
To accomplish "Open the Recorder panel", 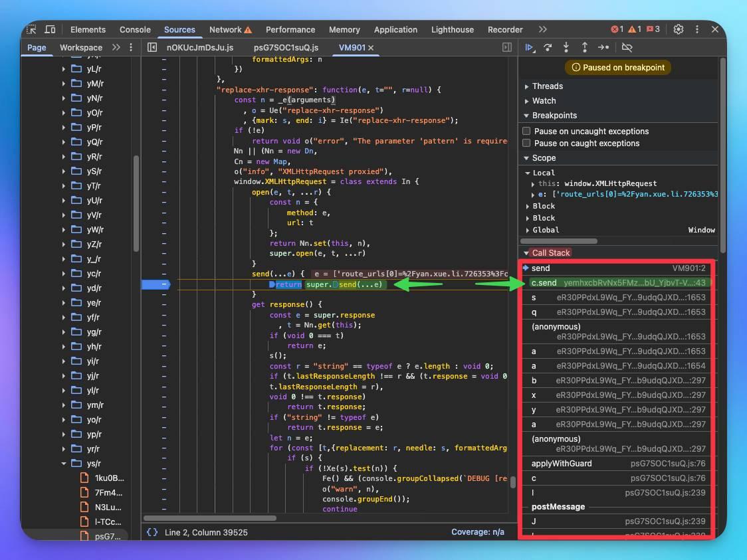I will 505,29.
